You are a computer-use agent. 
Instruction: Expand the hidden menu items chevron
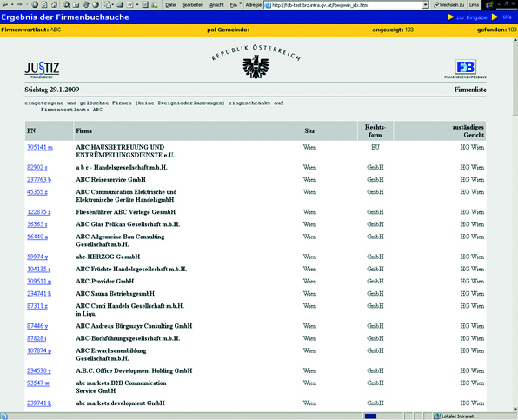point(241,3)
